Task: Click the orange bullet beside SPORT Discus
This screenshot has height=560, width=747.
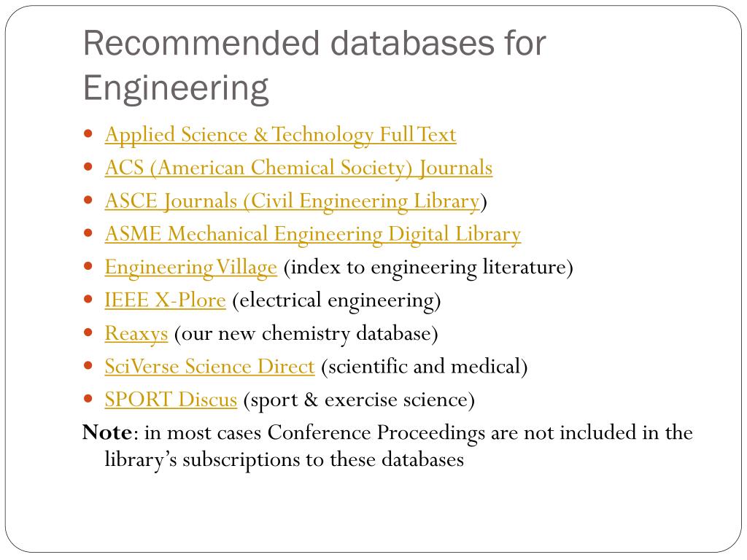Action: point(88,399)
